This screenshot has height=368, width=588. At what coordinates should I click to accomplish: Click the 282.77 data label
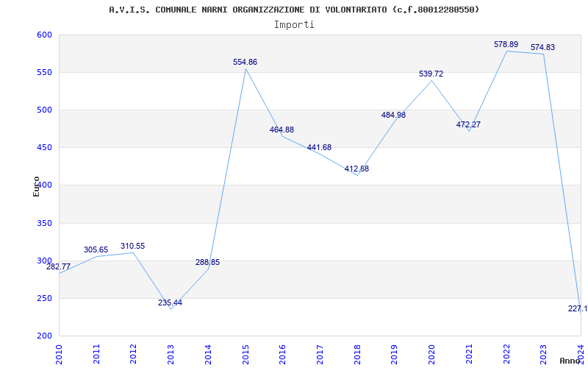[58, 267]
